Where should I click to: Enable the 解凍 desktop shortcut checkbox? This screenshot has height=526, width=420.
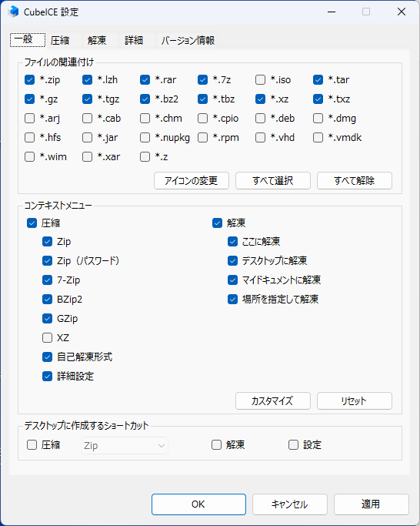coord(216,445)
